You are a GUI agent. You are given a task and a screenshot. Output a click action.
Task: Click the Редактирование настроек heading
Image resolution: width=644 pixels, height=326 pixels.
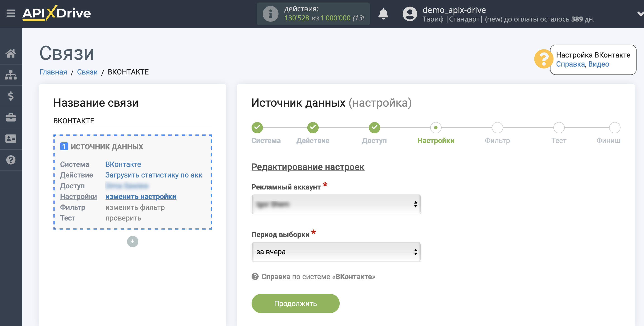308,167
